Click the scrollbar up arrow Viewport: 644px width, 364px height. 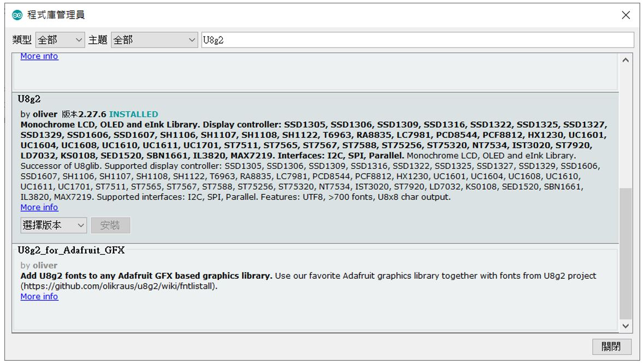625,60
